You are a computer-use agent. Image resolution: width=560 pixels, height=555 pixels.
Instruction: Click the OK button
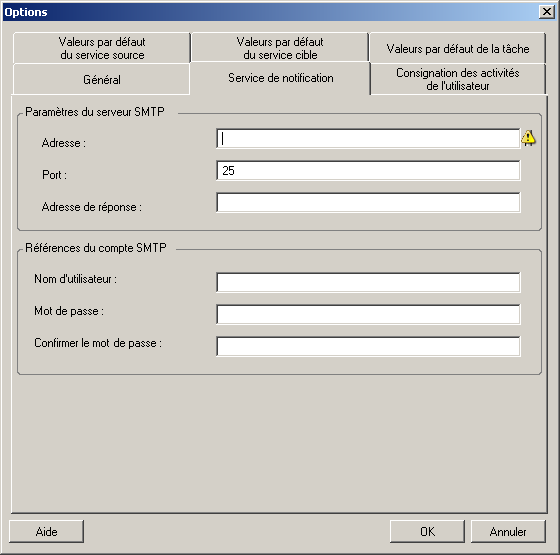[427, 531]
